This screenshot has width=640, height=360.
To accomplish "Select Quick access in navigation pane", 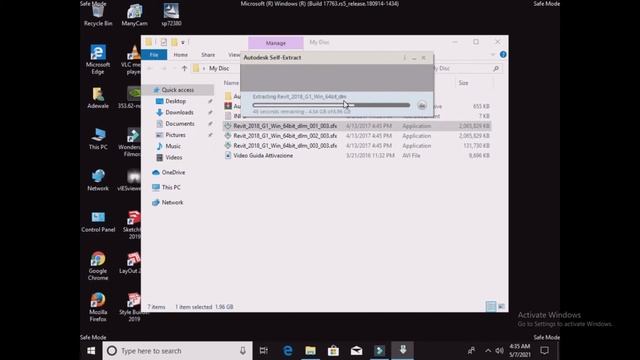I will pyautogui.click(x=178, y=90).
